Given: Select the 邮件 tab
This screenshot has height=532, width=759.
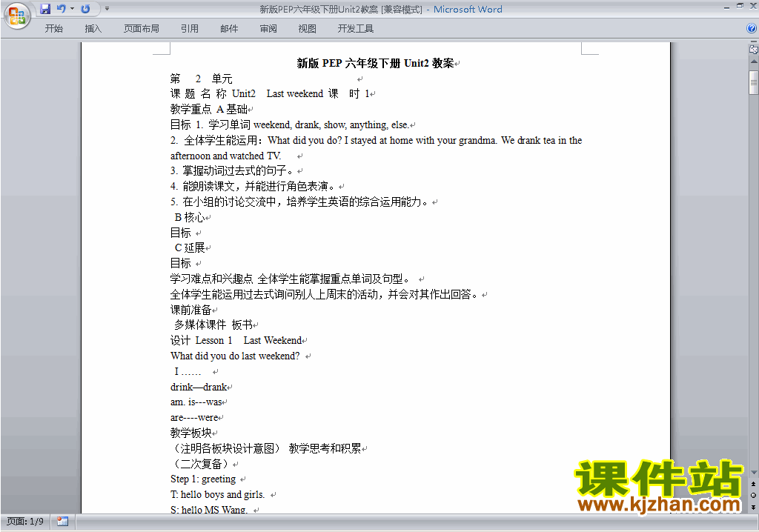Looking at the screenshot, I should pos(229,29).
